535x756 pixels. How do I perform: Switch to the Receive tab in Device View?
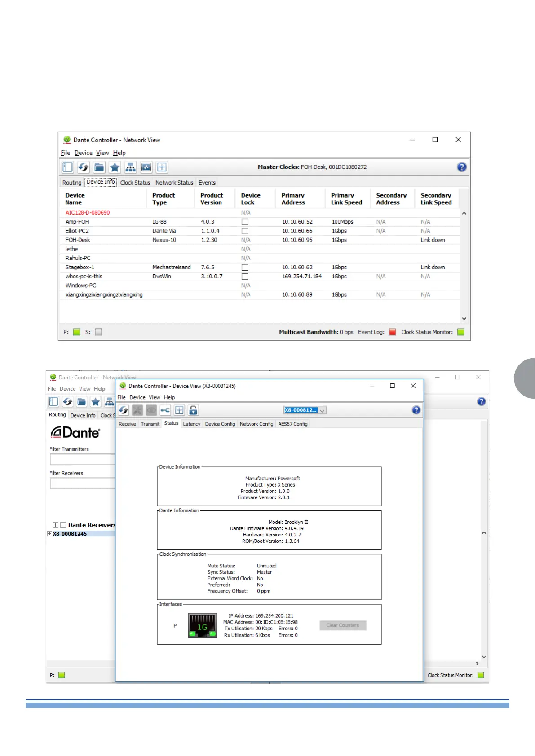127,424
